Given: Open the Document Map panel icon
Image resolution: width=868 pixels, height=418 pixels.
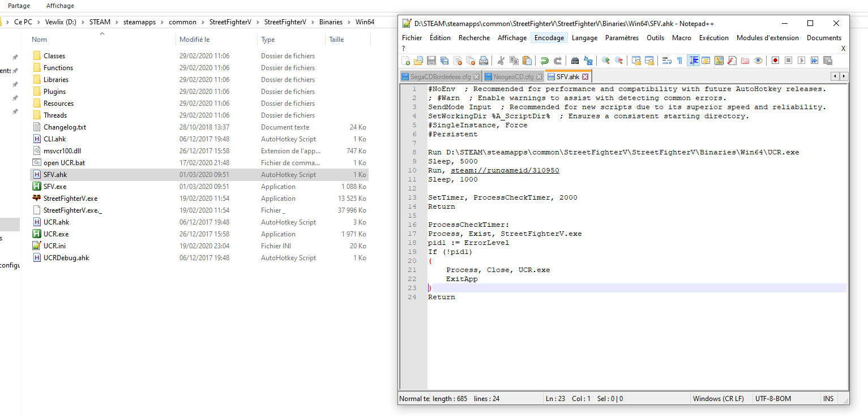Looking at the screenshot, I should (719, 61).
